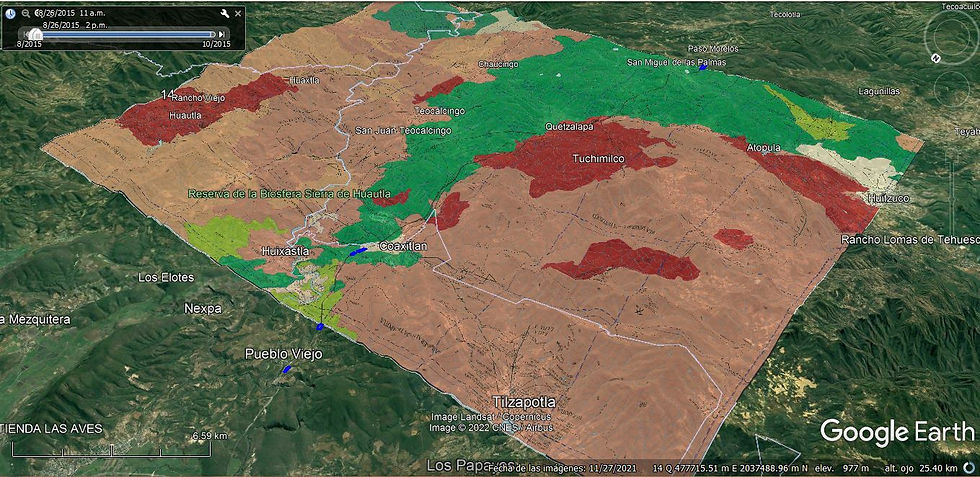Click the Paso Morelos place label

713,48
